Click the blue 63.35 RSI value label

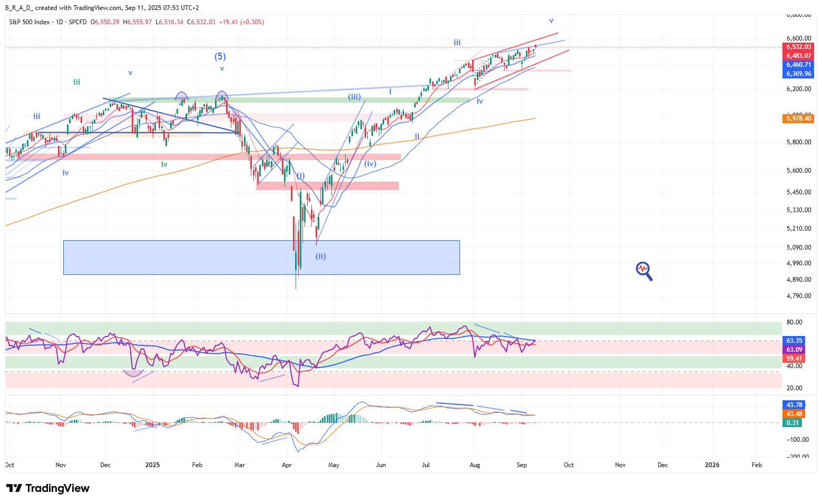794,341
